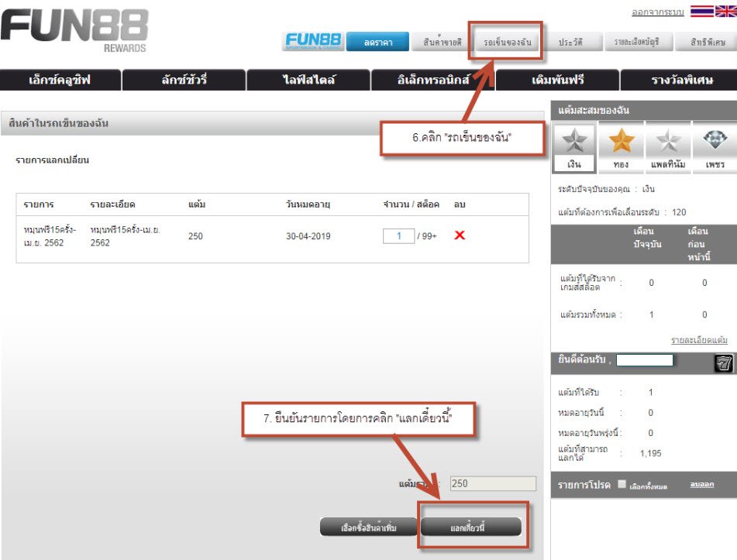737x560 pixels.
Task: Select the อิเล็กทรอนิกส์ category menu
Action: pyautogui.click(x=432, y=81)
